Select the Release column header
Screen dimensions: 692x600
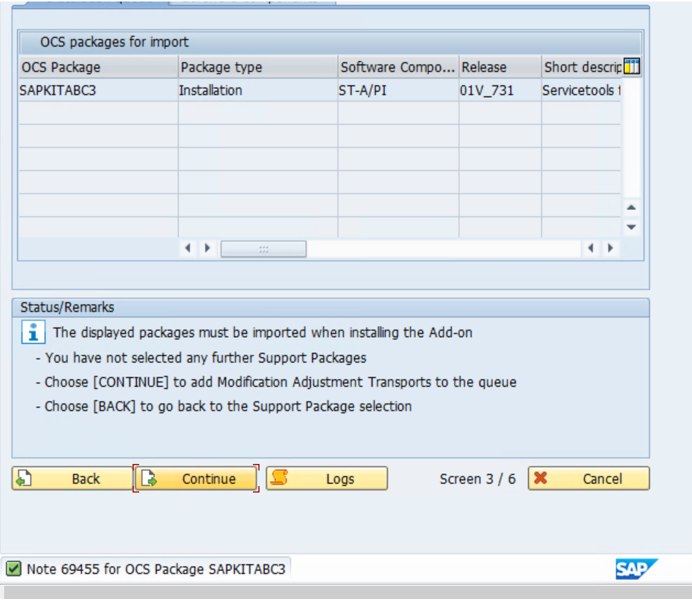tap(500, 67)
